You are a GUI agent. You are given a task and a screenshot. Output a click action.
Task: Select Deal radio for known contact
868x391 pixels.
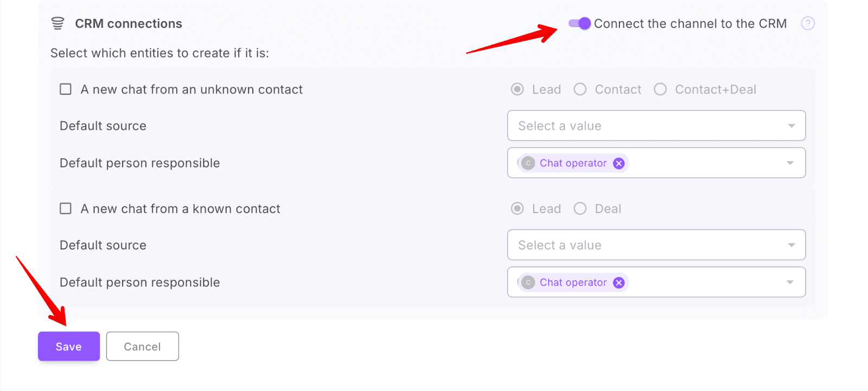pyautogui.click(x=580, y=209)
